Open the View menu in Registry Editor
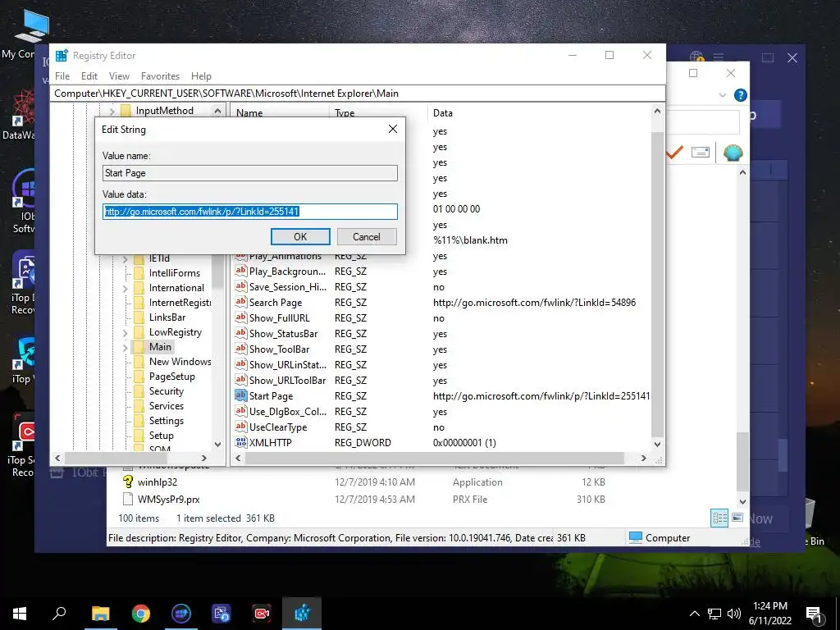The image size is (840, 630). (x=119, y=76)
